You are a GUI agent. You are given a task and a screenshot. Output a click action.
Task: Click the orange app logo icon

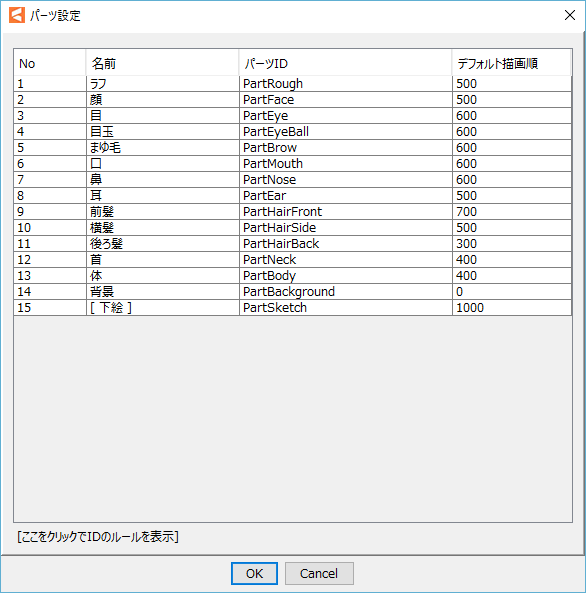tap(17, 16)
